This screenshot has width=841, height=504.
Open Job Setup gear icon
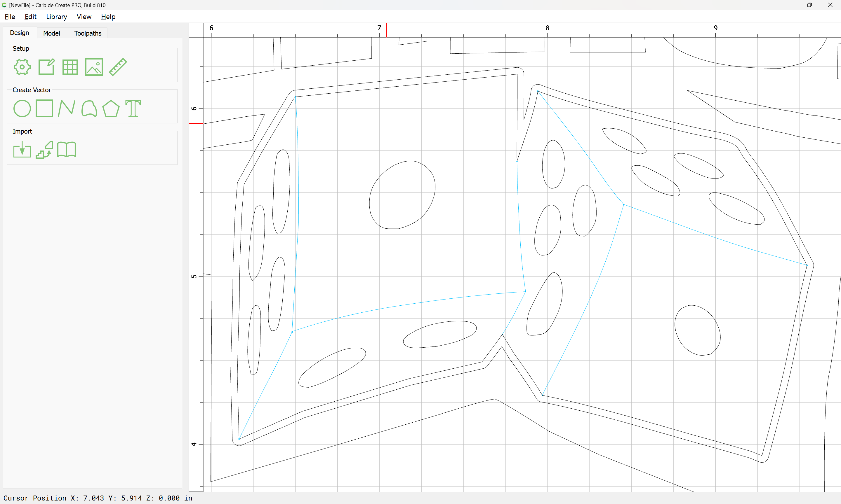click(x=22, y=67)
